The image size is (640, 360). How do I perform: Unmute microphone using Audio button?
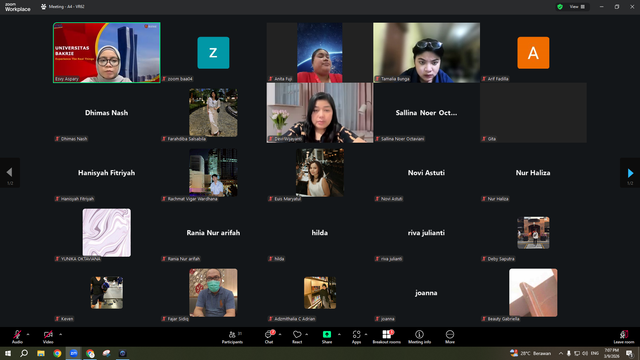[x=17, y=337]
